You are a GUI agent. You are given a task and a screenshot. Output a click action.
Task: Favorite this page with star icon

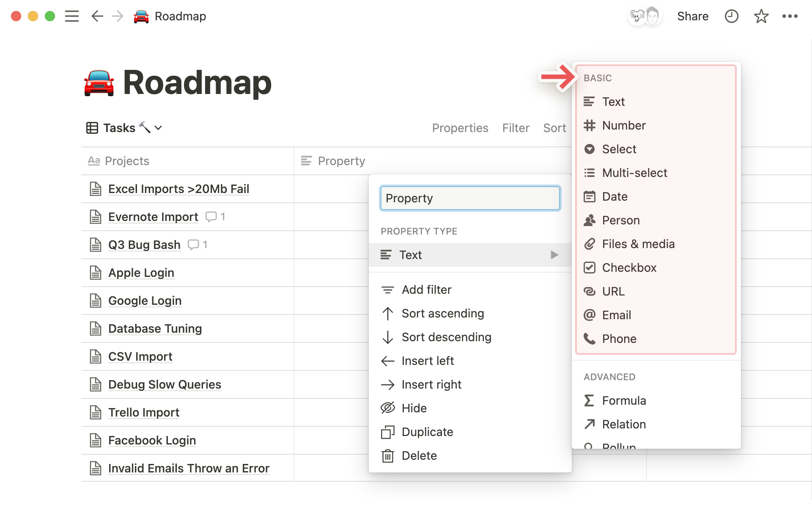[761, 16]
